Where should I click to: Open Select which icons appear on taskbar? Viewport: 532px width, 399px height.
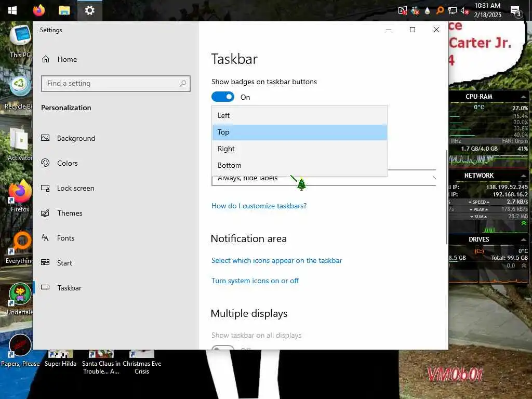276,261
